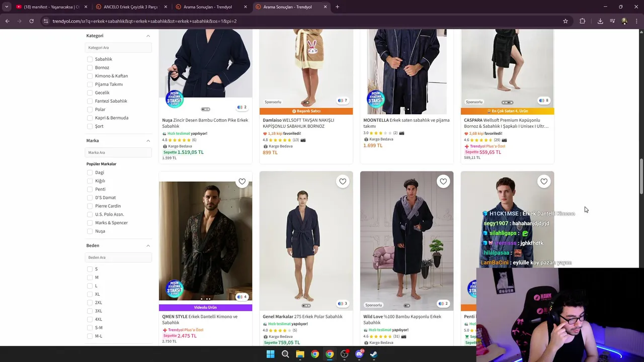Click price text "899 TL"
Screen dimensions: 644x362
[270, 152]
